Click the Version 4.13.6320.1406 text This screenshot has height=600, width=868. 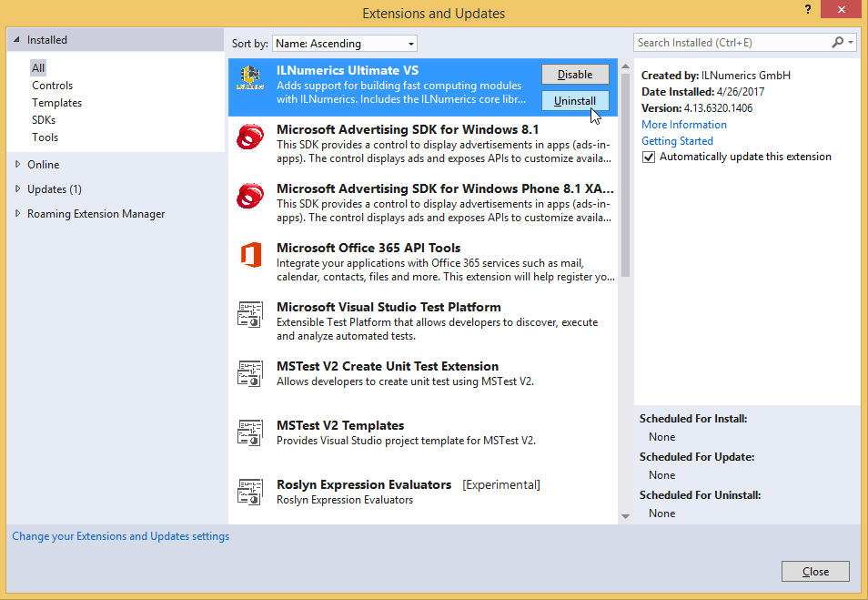697,108
